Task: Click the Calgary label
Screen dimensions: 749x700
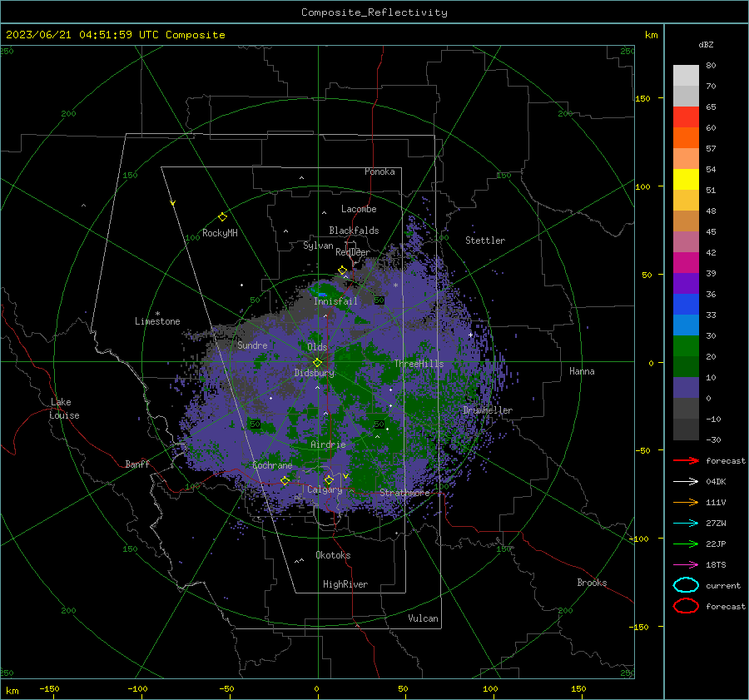Action: (x=325, y=489)
